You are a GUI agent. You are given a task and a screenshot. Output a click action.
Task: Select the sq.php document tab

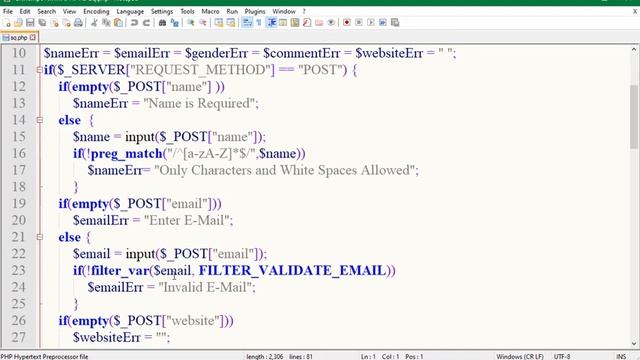click(19, 38)
